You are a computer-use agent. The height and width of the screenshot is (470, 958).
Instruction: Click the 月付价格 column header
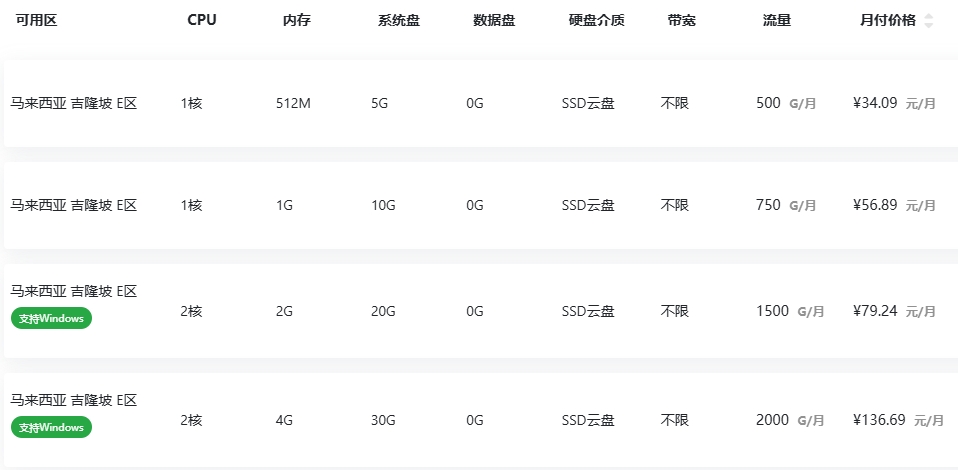click(888, 20)
